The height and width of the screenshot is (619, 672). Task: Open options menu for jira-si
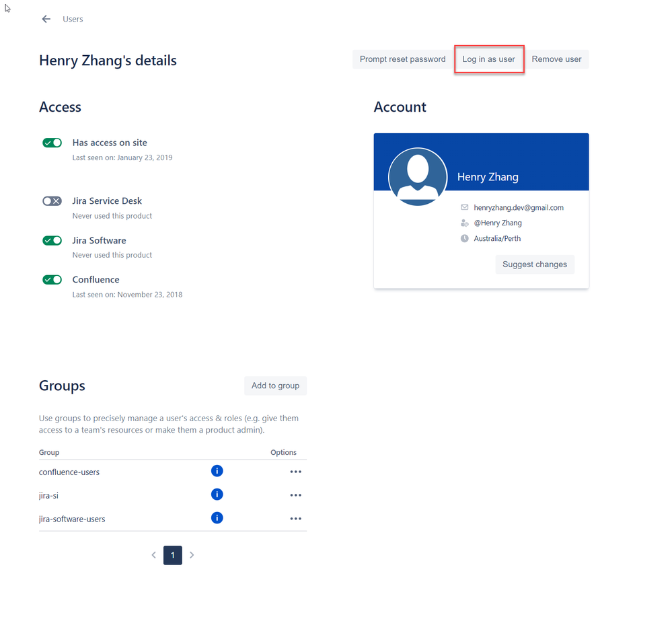[296, 495]
